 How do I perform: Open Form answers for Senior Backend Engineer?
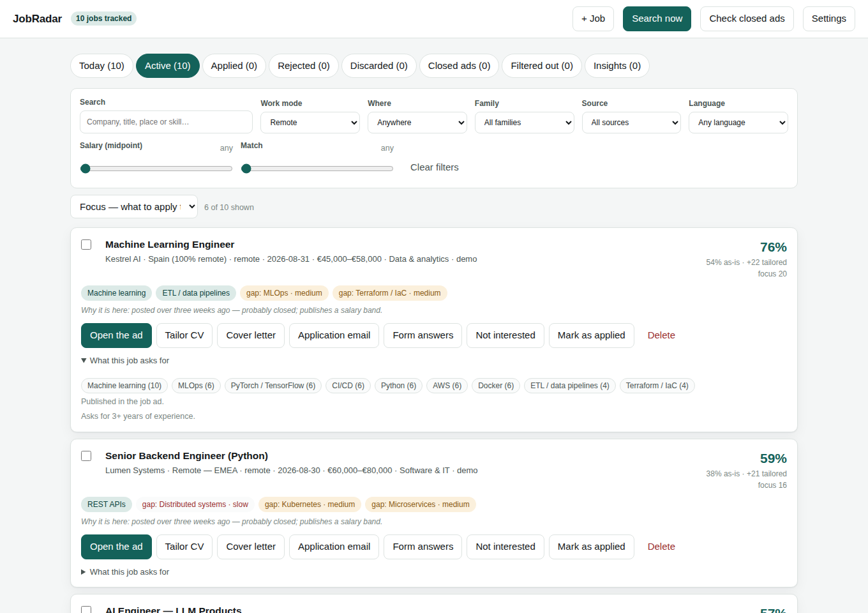coord(423,547)
